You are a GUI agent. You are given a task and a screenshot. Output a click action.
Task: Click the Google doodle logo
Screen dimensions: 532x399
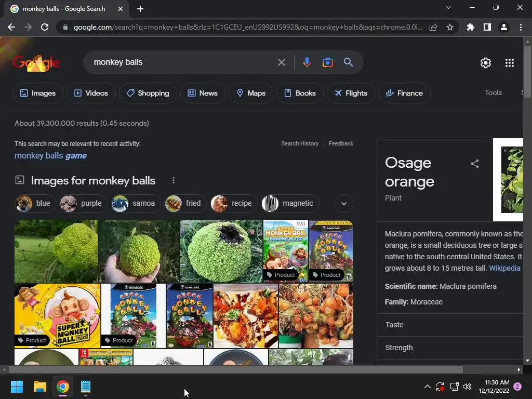[x=36, y=63]
